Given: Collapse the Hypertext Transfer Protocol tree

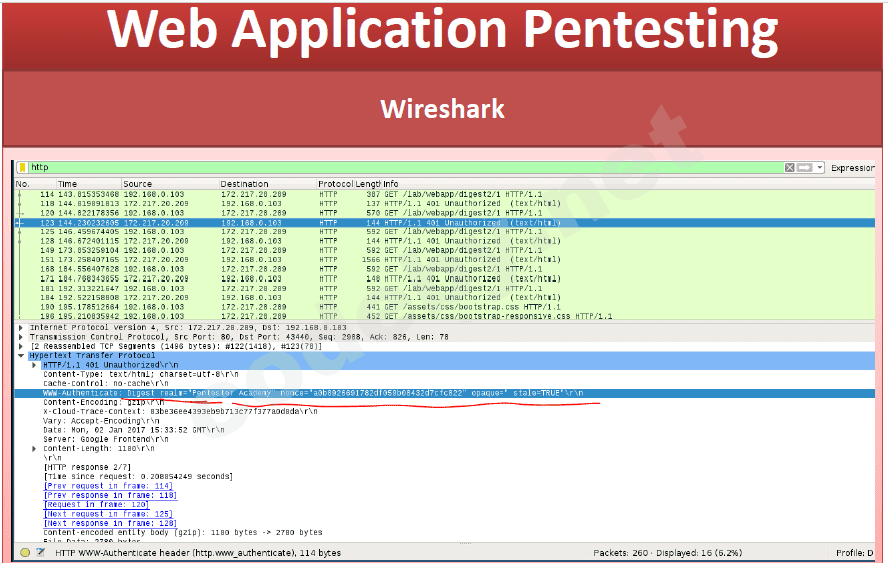Looking at the screenshot, I should click(21, 355).
